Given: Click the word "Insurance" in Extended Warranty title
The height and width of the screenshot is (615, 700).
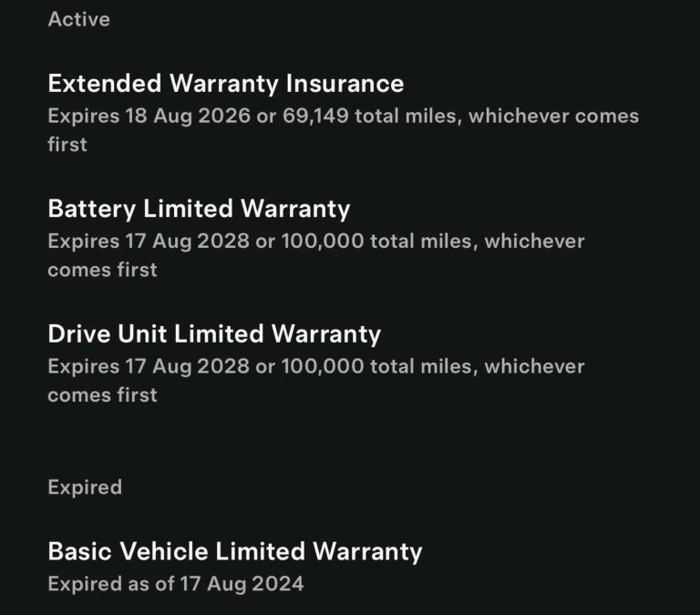Looking at the screenshot, I should pos(345,84).
